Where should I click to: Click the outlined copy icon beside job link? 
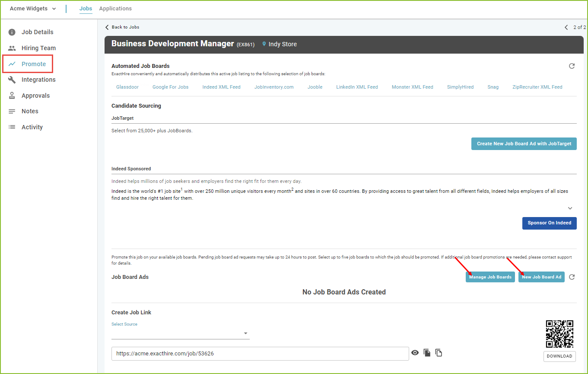click(439, 353)
